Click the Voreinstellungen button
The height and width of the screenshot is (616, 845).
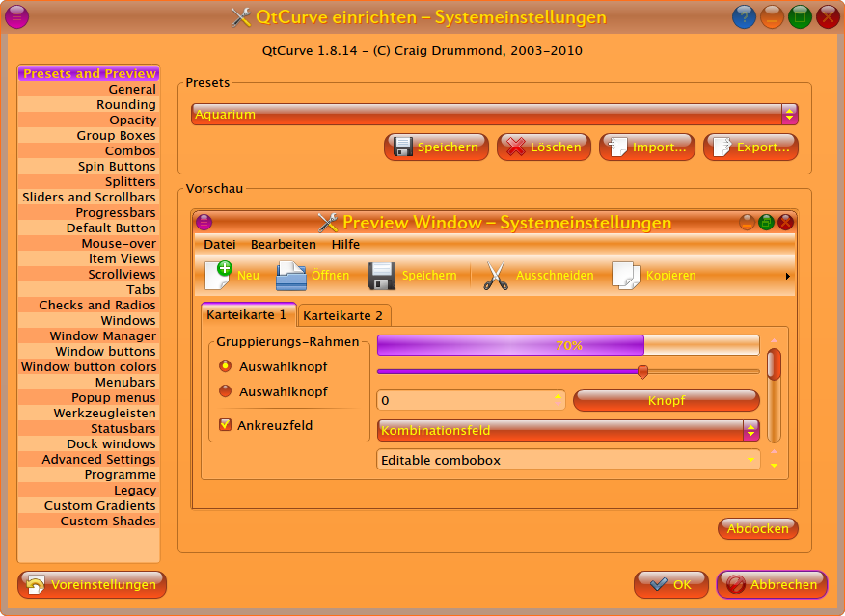[93, 585]
